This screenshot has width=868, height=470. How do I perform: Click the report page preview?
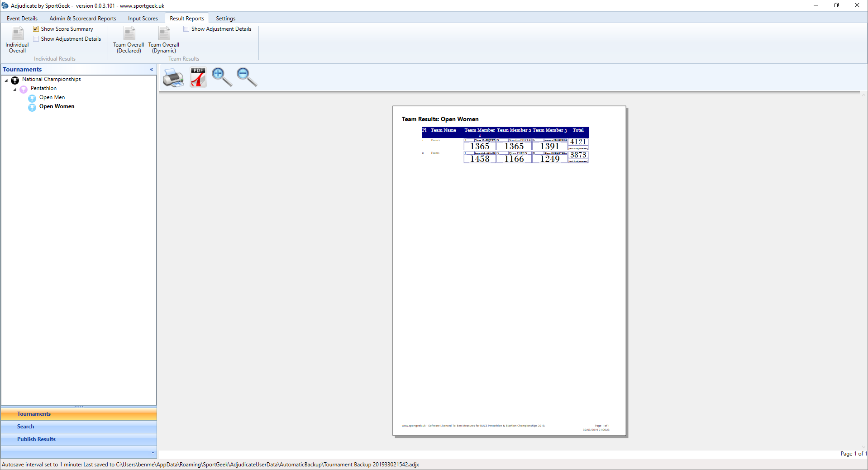[x=509, y=271]
